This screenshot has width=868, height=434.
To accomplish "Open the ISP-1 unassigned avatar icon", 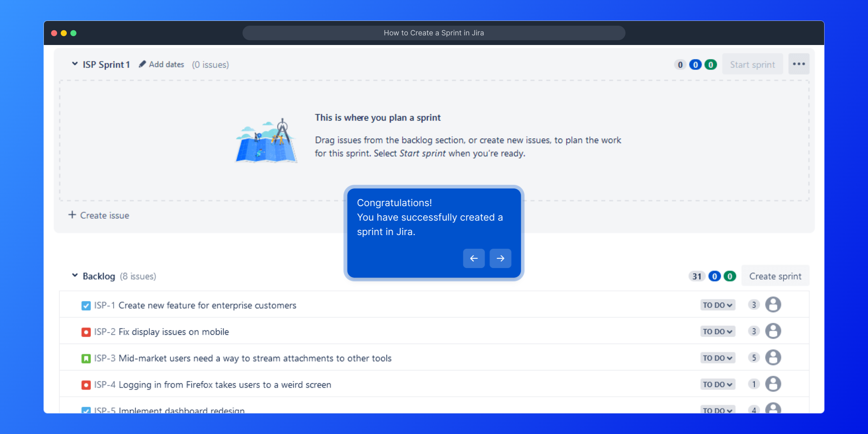I will click(x=773, y=305).
